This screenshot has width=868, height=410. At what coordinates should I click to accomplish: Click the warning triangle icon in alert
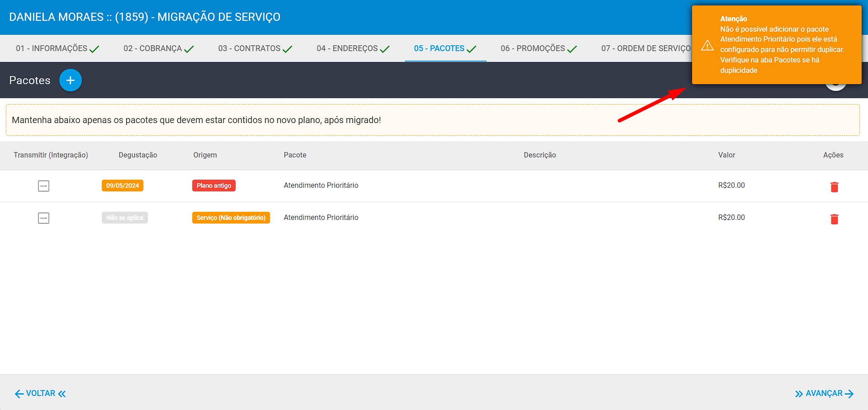pos(707,45)
